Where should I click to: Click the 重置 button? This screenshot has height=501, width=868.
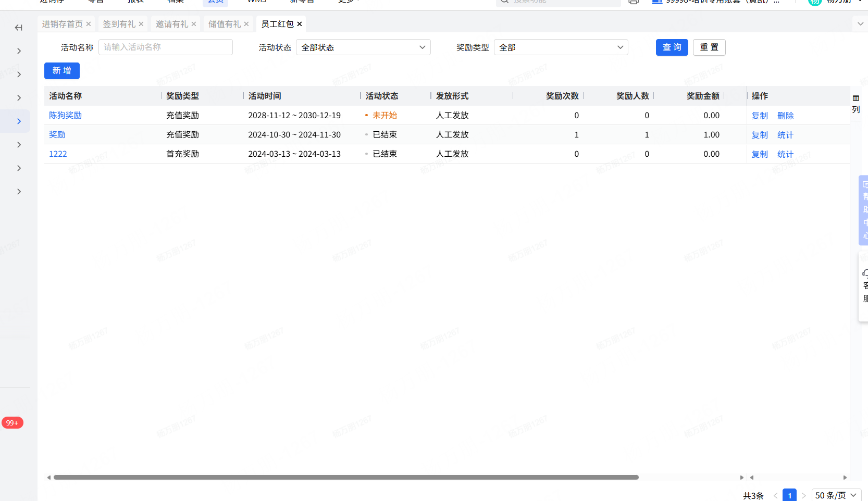point(709,47)
